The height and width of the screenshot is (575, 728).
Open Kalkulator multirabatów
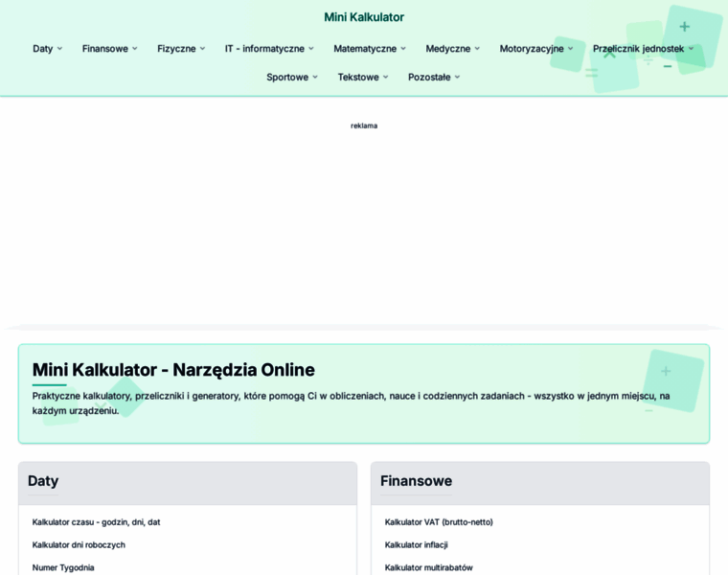coord(428,567)
